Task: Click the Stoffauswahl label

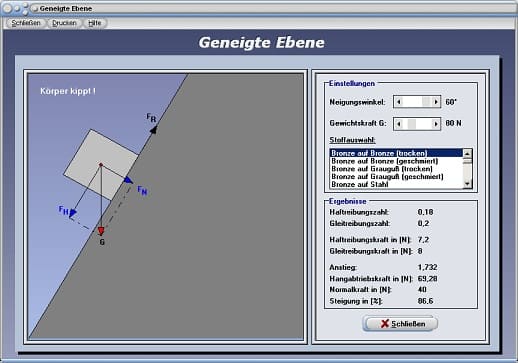Action: [x=352, y=140]
